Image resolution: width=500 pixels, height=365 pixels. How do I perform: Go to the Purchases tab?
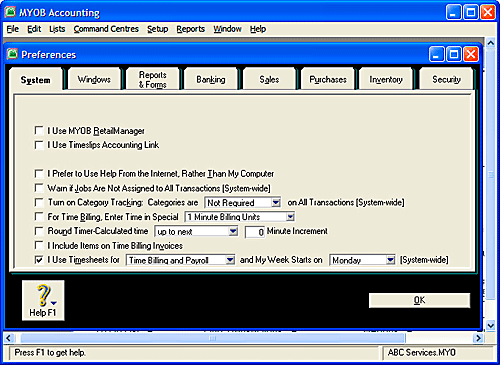coord(328,79)
